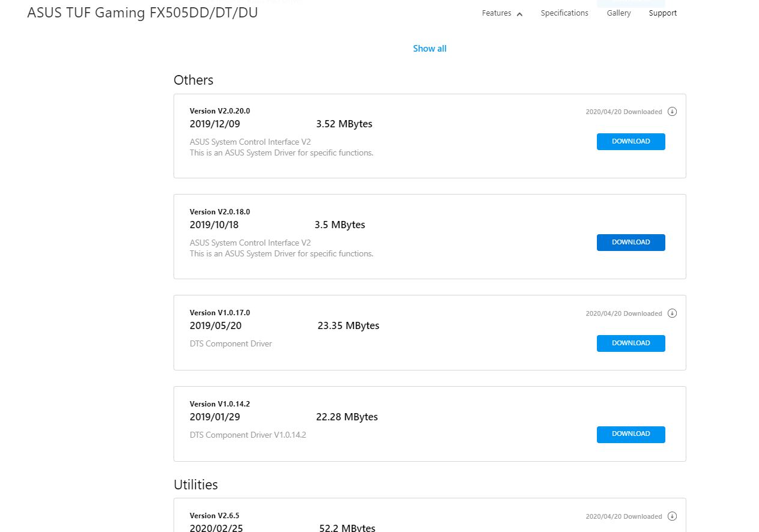
Task: Select the Version V1.0.17.0 text
Action: (220, 313)
